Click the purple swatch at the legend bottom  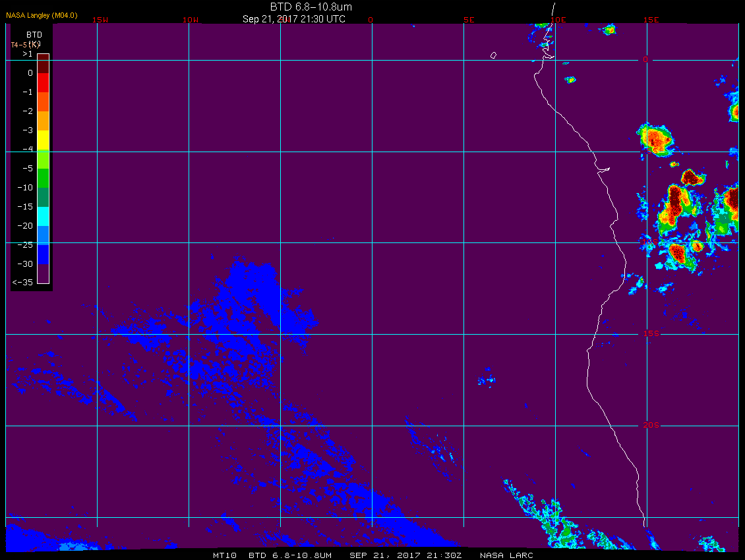point(44,273)
